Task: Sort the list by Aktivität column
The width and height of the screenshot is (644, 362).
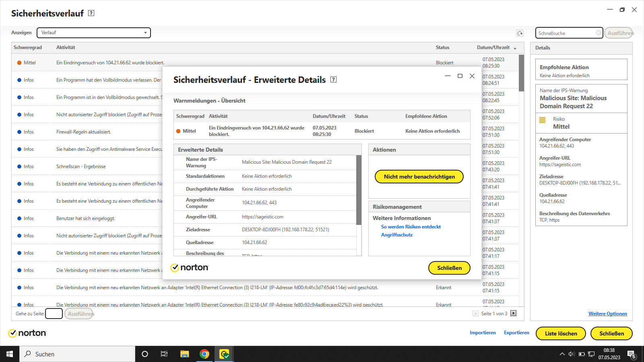Action: coord(66,47)
